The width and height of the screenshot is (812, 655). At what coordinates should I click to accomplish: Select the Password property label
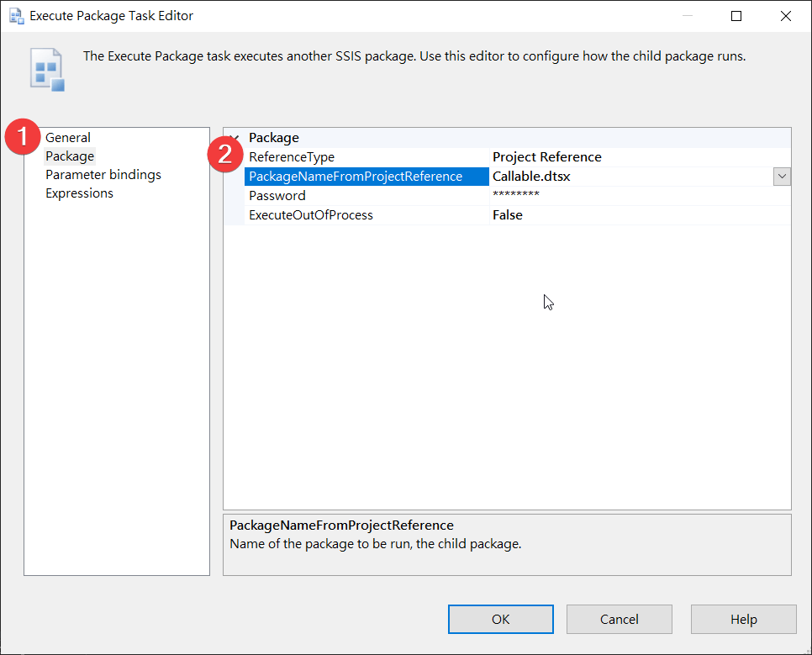point(277,196)
